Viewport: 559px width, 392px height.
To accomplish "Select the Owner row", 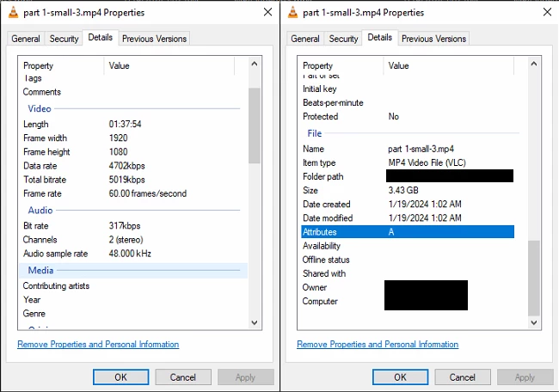I will click(x=408, y=288).
